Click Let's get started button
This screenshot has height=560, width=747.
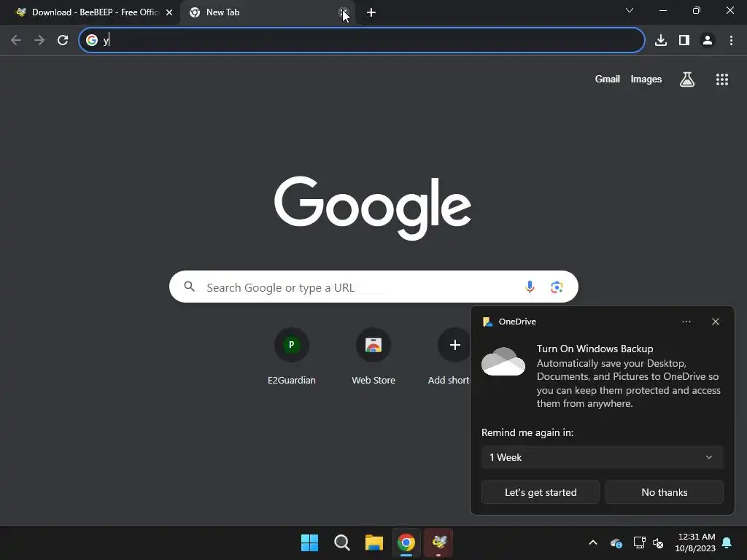541,492
